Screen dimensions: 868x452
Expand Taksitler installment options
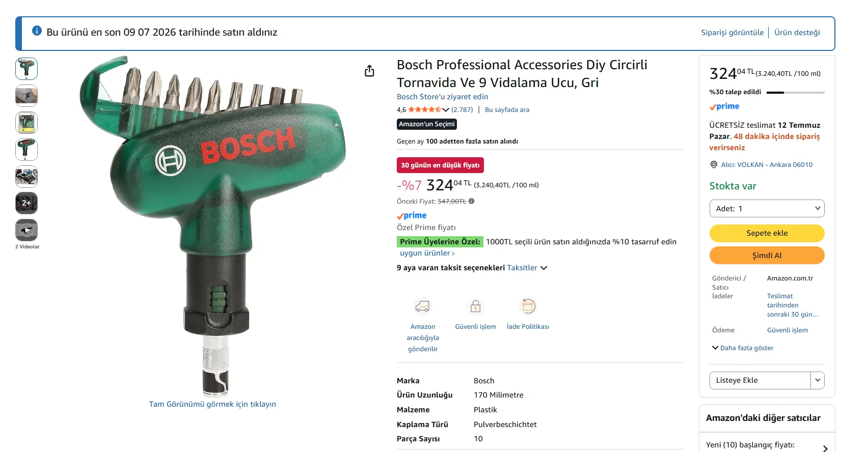[x=527, y=268]
